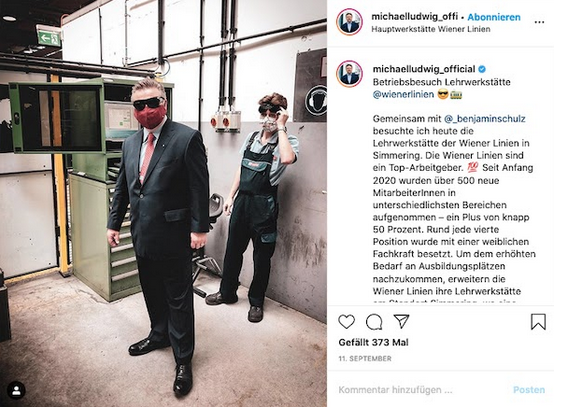View likes list 'Gefällt 373 Mal'
Image resolution: width=569 pixels, height=407 pixels.
pos(373,342)
